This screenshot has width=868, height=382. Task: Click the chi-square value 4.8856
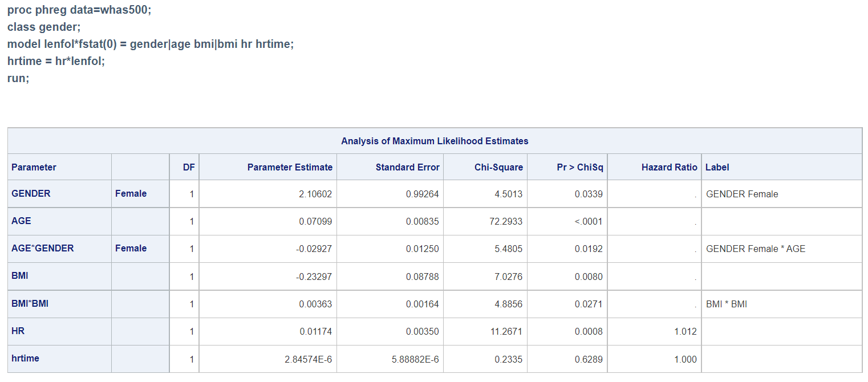pyautogui.click(x=508, y=304)
